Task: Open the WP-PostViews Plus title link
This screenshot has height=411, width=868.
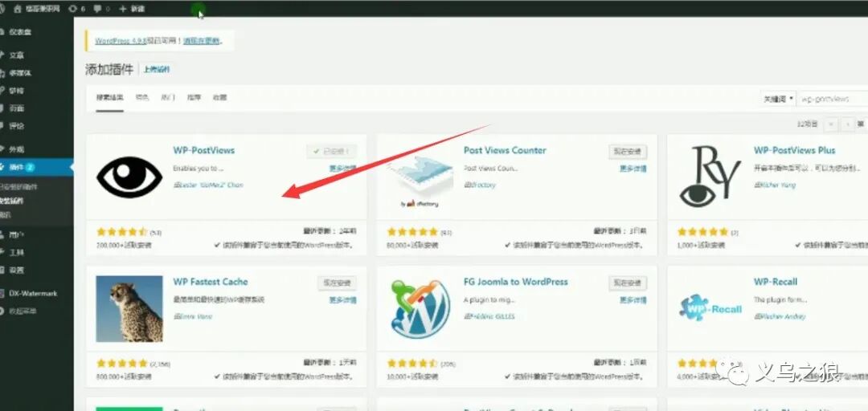Action: (x=794, y=150)
